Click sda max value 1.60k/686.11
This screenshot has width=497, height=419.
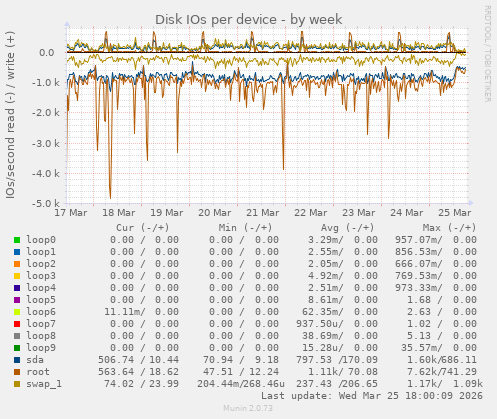442,360
